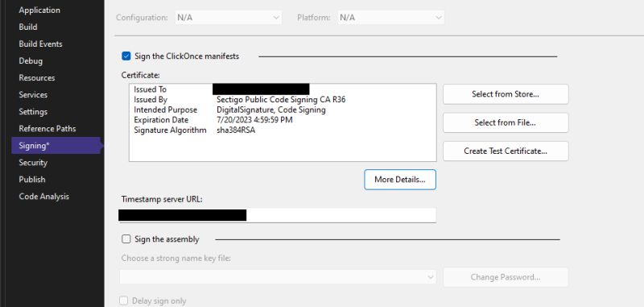Click the sha384RSA signature algorithm value
The height and width of the screenshot is (307, 644).
[236, 131]
